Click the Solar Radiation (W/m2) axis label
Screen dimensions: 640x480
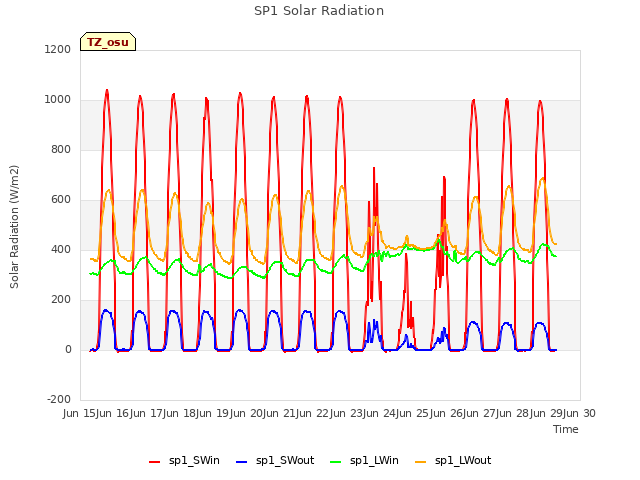pos(14,227)
